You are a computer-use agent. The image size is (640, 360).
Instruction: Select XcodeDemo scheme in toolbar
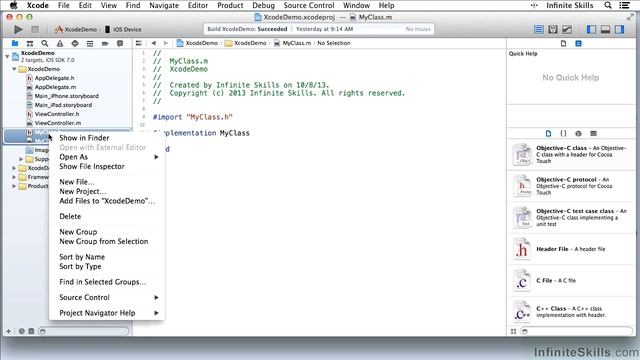[76, 29]
